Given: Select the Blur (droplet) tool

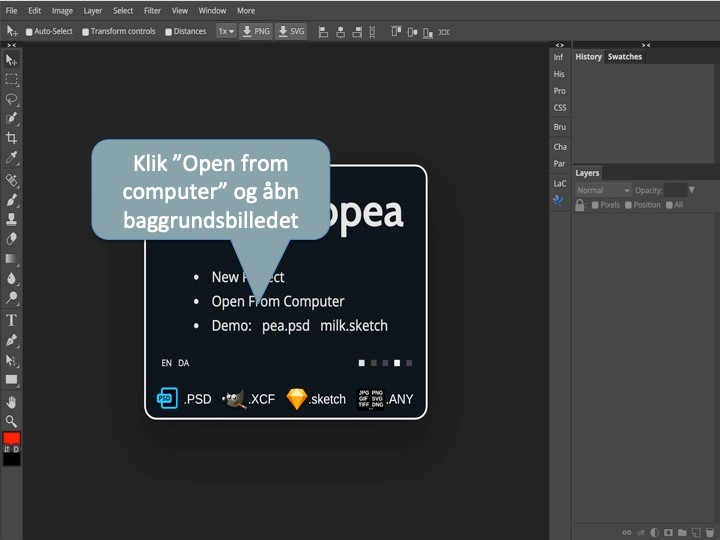Looking at the screenshot, I should click(x=11, y=278).
